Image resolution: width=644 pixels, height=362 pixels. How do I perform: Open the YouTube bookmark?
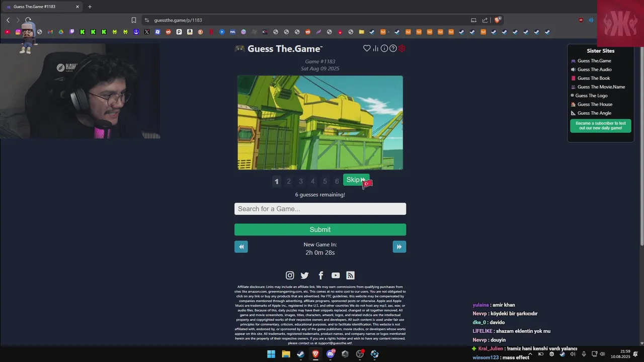7,32
